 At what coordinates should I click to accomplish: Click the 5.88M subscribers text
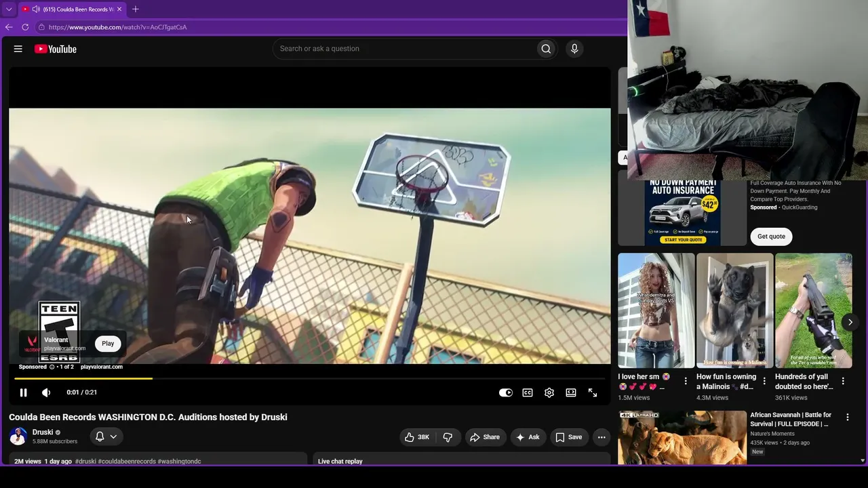tap(55, 442)
